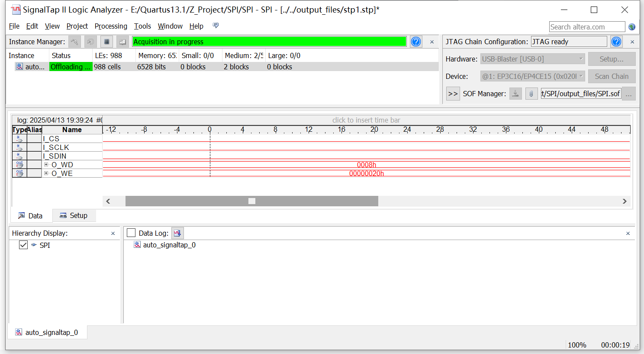The image size is (644, 354).
Task: Click the Read Data icon in Instance Manager
Action: [122, 42]
